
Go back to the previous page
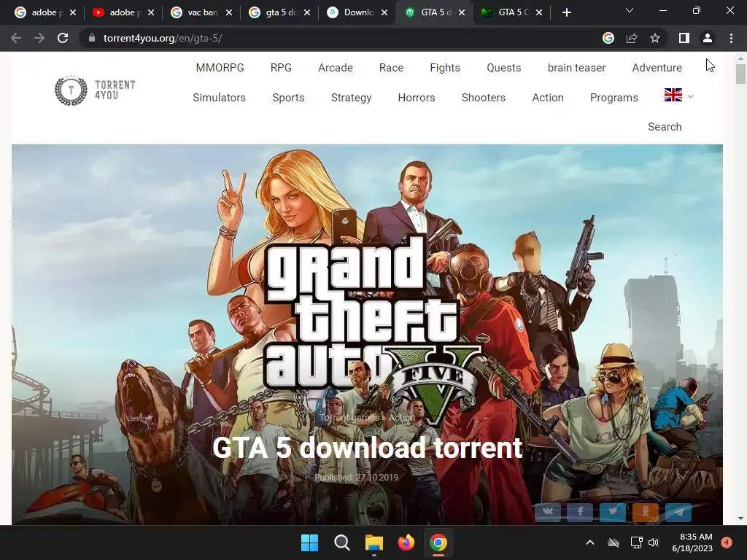click(16, 38)
